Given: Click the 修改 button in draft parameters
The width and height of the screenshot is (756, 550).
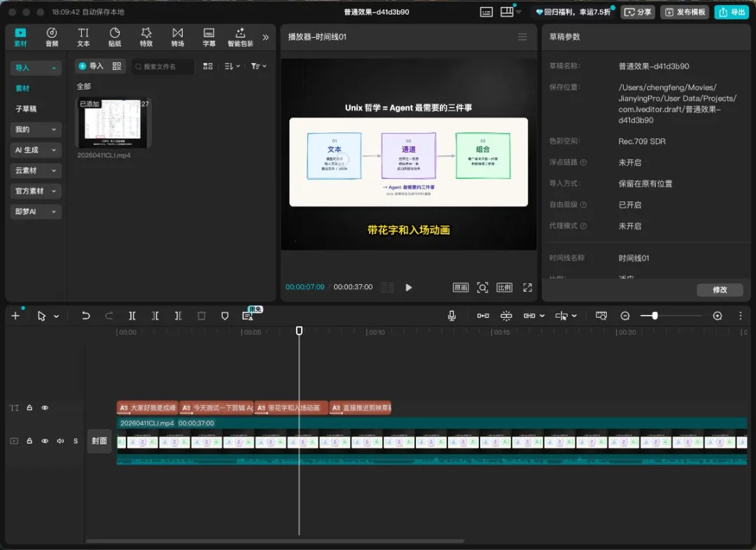Looking at the screenshot, I should (719, 290).
